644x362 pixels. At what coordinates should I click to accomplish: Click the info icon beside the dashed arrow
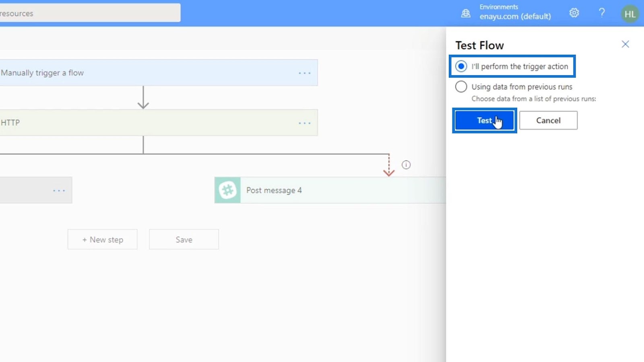[406, 165]
